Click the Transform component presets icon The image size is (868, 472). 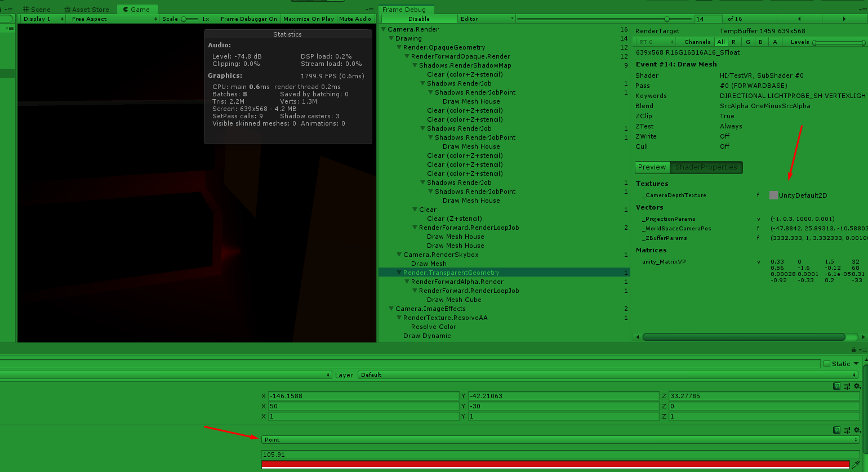848,386
